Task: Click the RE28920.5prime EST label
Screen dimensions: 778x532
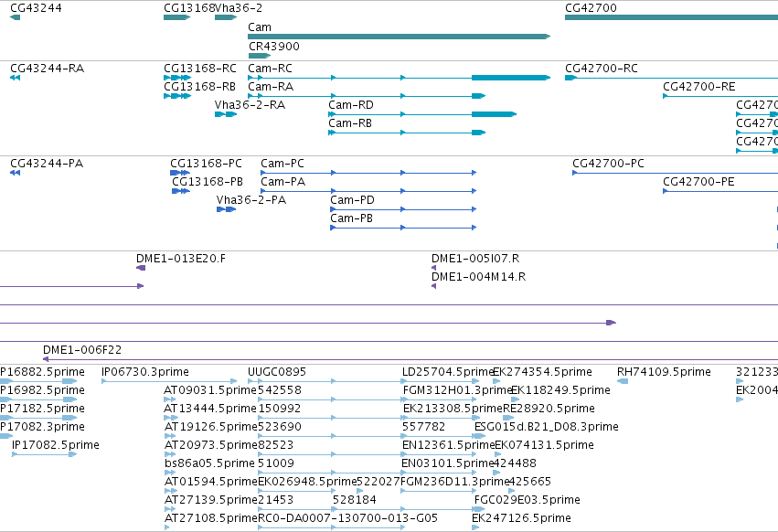Action: pyautogui.click(x=549, y=409)
